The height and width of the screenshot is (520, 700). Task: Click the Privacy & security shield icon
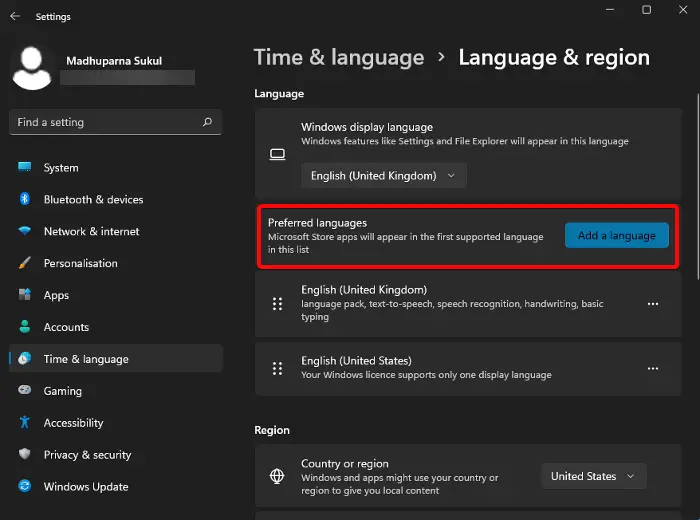coord(25,454)
